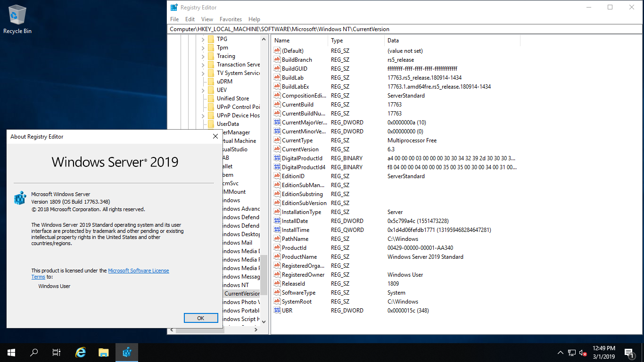Viewport: 644px width, 362px height.
Task: Select the PathName value name
Action: click(295, 239)
